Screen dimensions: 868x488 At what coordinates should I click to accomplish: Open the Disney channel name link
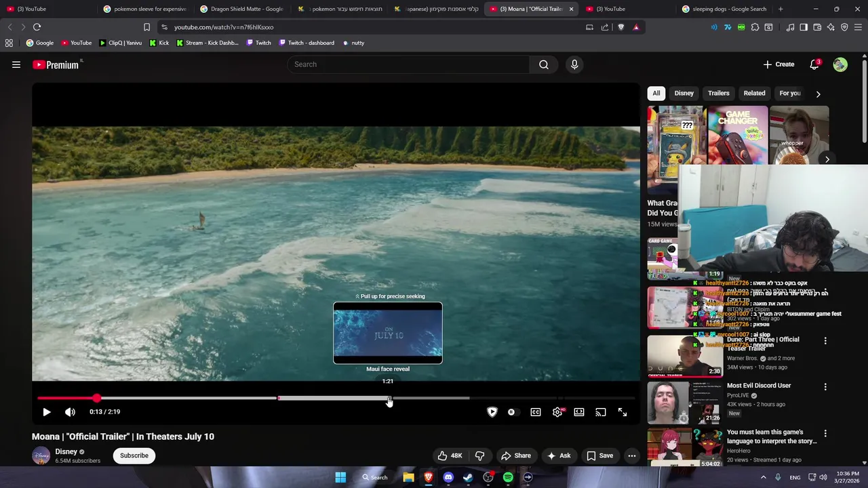click(x=66, y=451)
